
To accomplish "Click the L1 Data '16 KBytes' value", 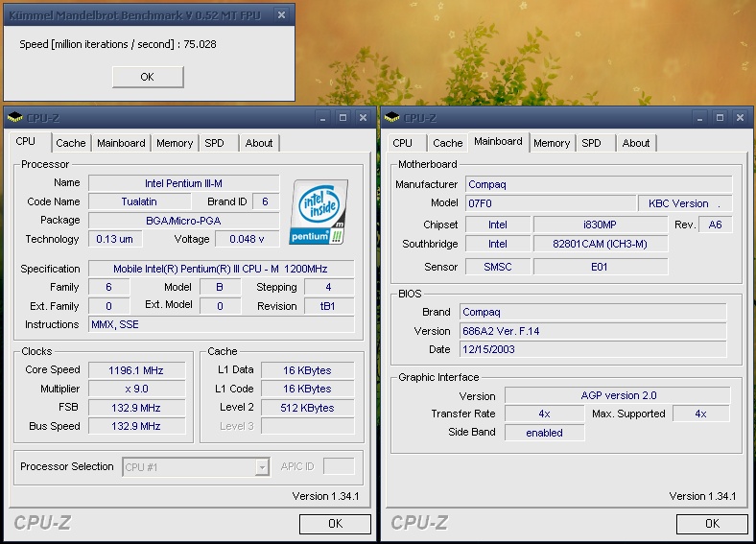I will [x=308, y=370].
